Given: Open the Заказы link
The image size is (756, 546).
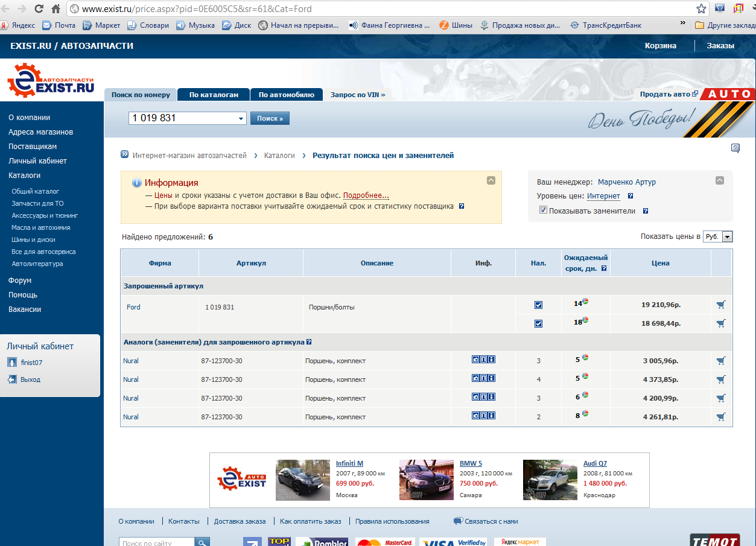Looking at the screenshot, I should click(x=721, y=46).
